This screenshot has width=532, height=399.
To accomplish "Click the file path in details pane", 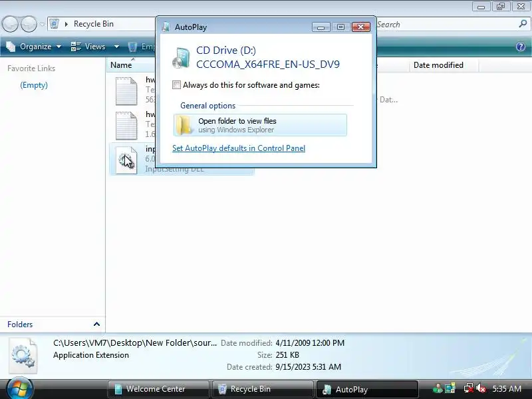I will (x=135, y=343).
